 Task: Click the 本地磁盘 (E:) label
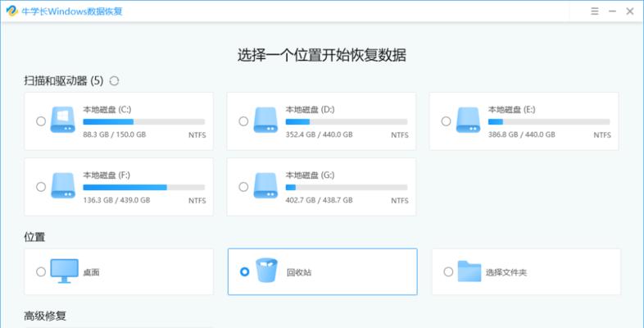pyautogui.click(x=512, y=110)
